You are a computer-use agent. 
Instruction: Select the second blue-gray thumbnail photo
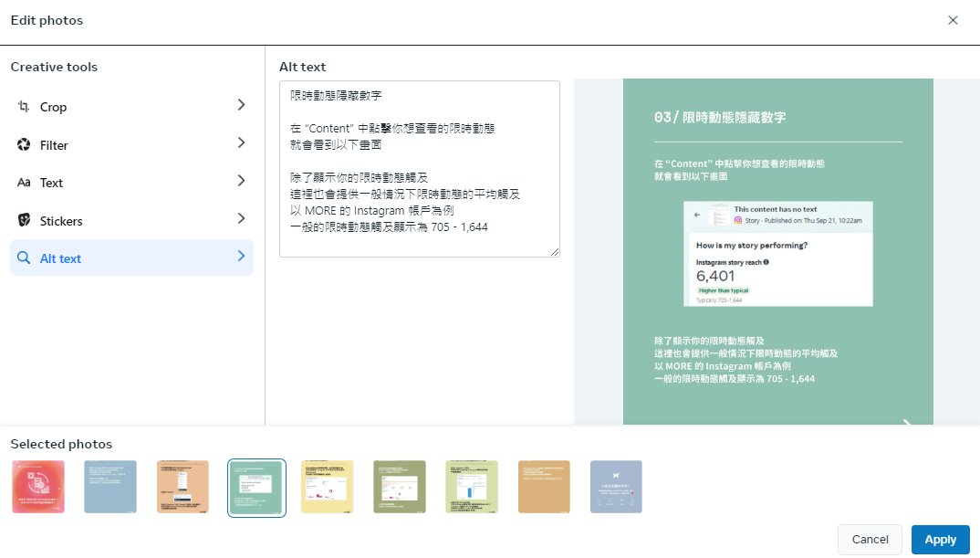click(110, 487)
